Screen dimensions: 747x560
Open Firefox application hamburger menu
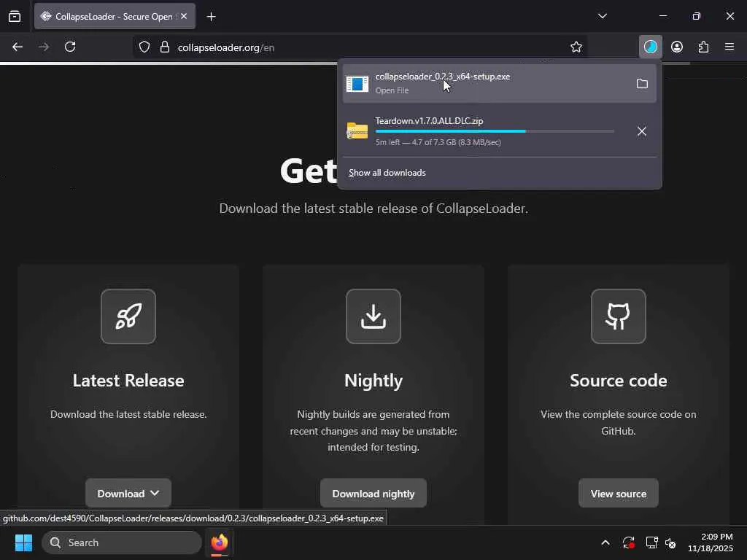(729, 47)
